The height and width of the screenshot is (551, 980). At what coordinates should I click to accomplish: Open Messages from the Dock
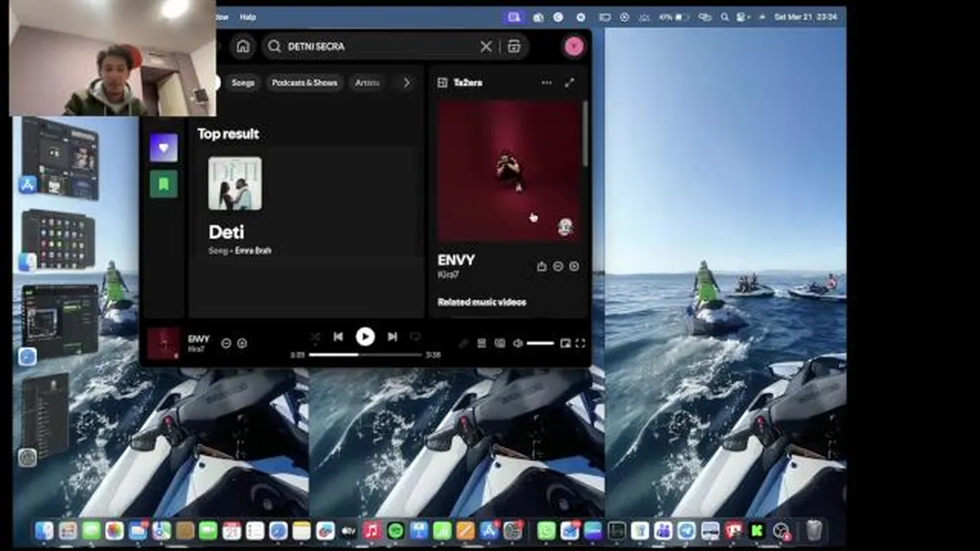(91, 530)
